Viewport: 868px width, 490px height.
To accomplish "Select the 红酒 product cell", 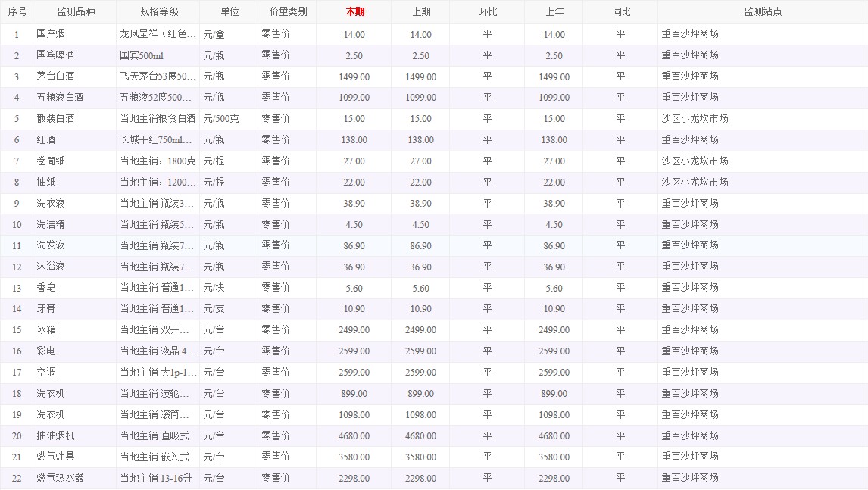I will coord(75,140).
